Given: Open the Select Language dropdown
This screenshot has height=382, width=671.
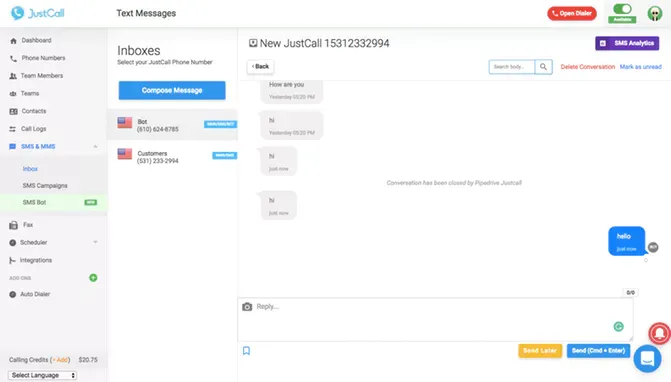Looking at the screenshot, I should [42, 375].
